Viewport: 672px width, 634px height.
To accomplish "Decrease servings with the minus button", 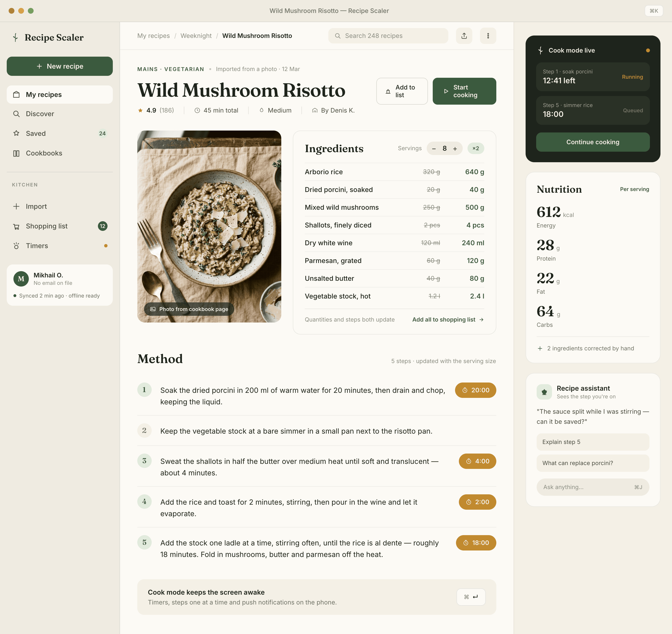I will pyautogui.click(x=434, y=149).
